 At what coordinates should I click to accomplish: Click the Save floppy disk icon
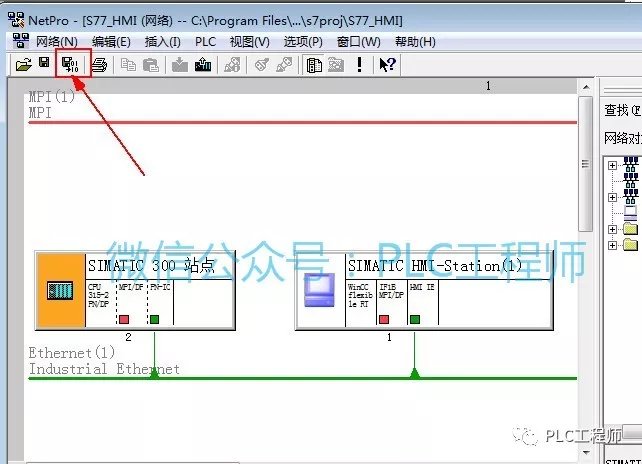[x=44, y=64]
